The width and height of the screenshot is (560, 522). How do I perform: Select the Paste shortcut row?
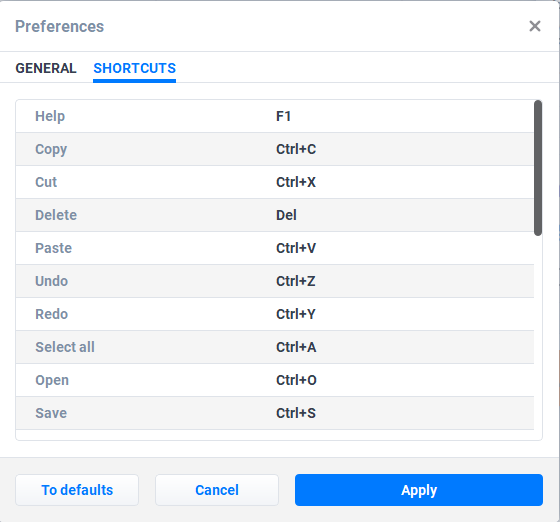click(x=275, y=248)
